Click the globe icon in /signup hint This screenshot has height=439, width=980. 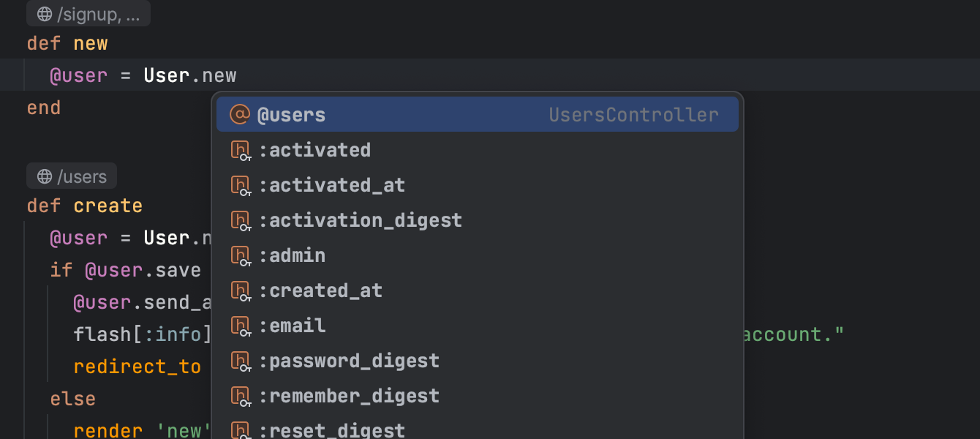point(45,15)
